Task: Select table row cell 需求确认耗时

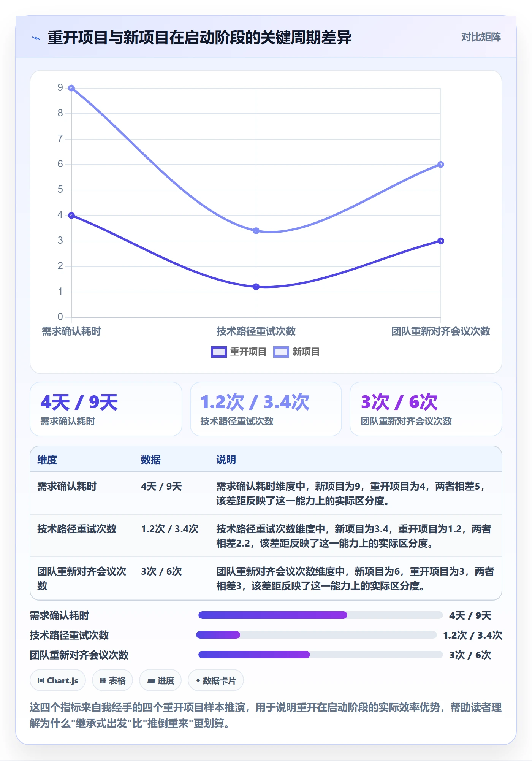Action: [x=67, y=487]
